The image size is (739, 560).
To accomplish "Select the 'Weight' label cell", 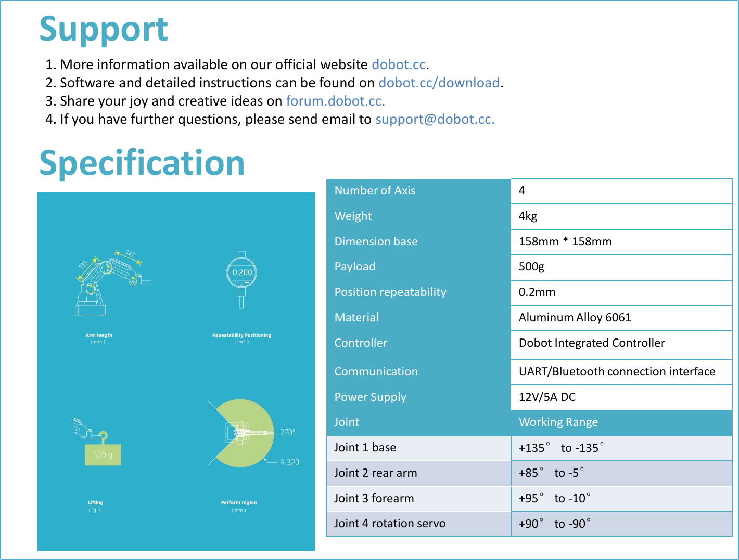I will [419, 216].
